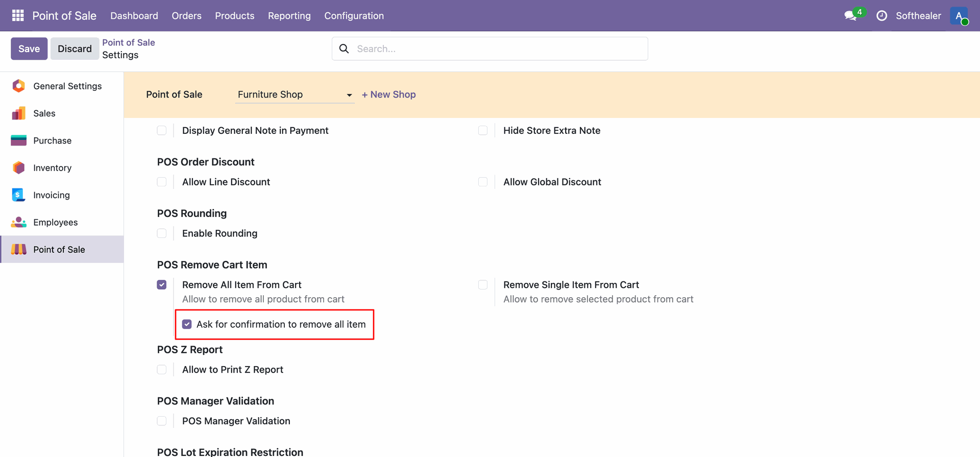This screenshot has height=457, width=980.
Task: Open the Furniture Shop dropdown
Action: pyautogui.click(x=295, y=94)
